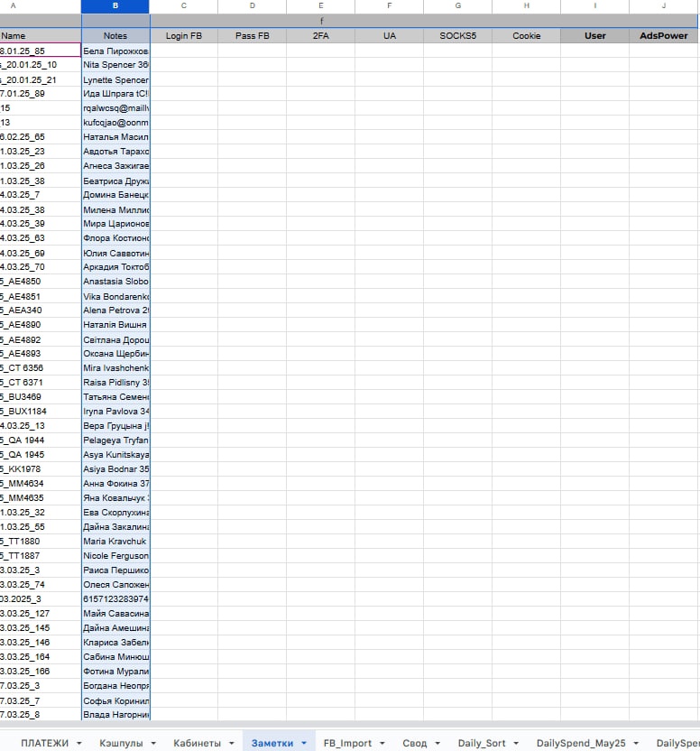Open the ПЛАТЕЖИ tab dropdown arrow
The width and height of the screenshot is (700, 751).
point(79,743)
